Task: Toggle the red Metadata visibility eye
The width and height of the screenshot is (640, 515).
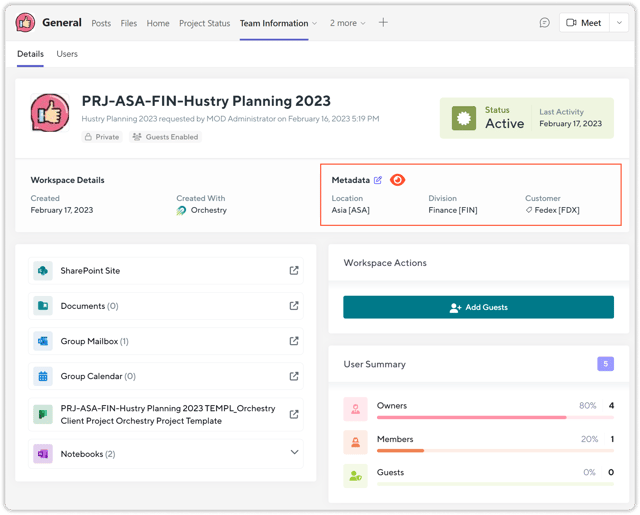Action: 397,180
